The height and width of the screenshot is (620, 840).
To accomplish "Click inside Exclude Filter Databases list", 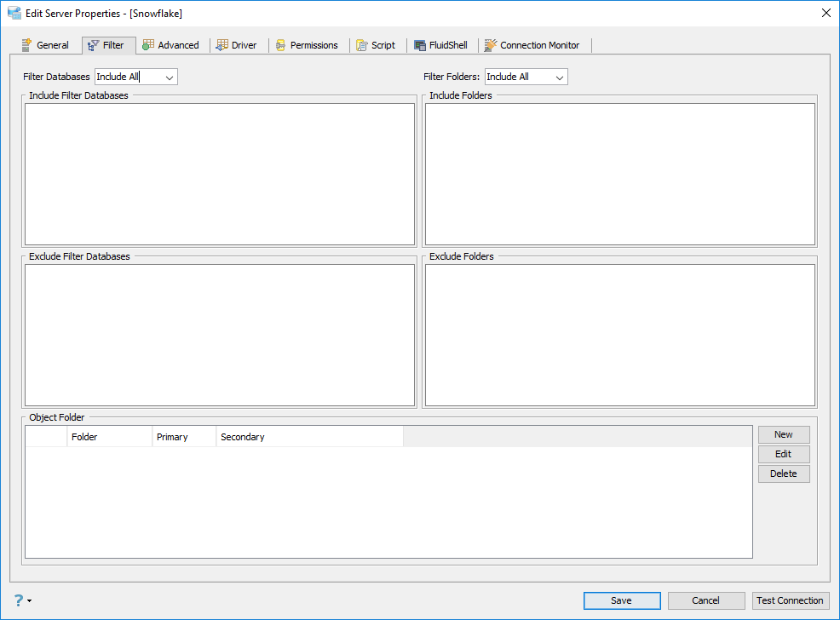I will (220, 336).
